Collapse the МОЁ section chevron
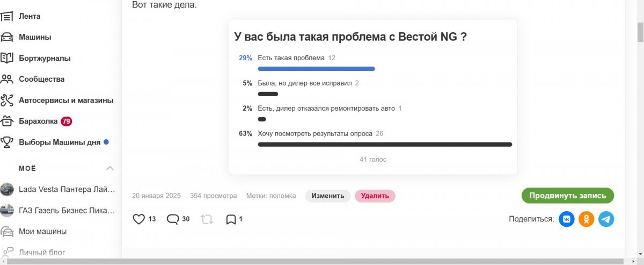Viewport: 644px width, 265px height. coord(110,168)
